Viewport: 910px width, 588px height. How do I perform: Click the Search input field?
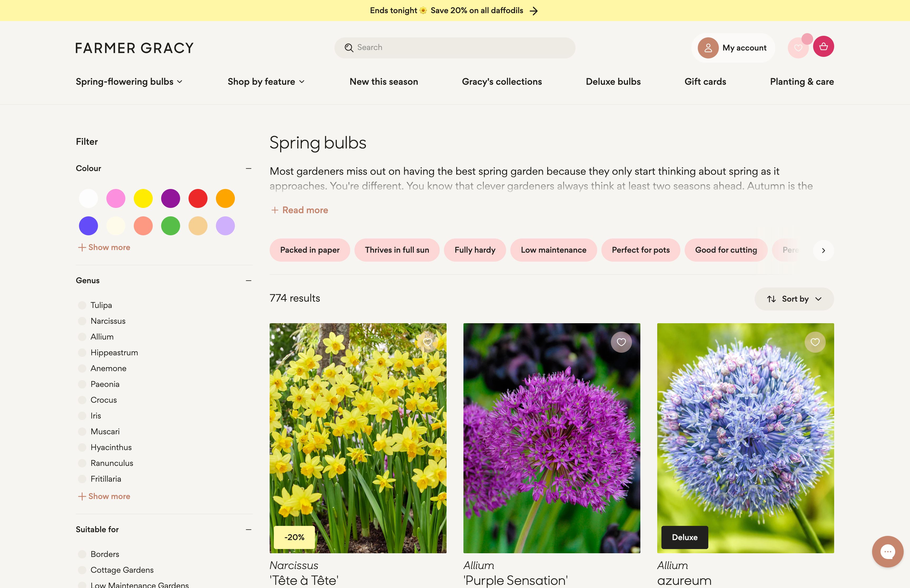tap(454, 48)
